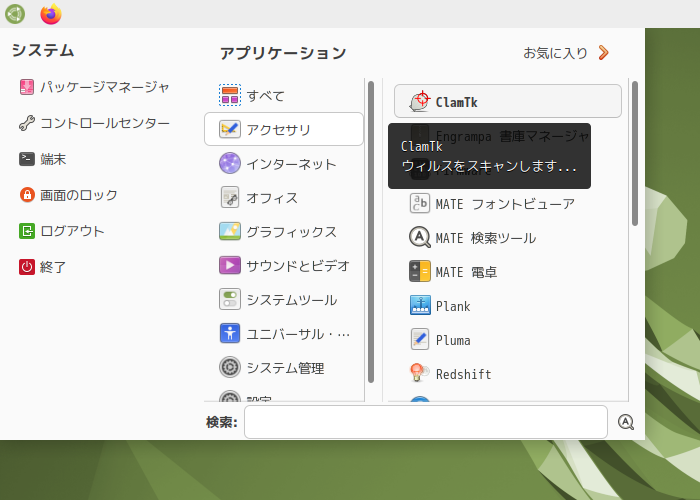This screenshot has height=500, width=700.
Task: Click the オフィス category icon
Action: (230, 197)
